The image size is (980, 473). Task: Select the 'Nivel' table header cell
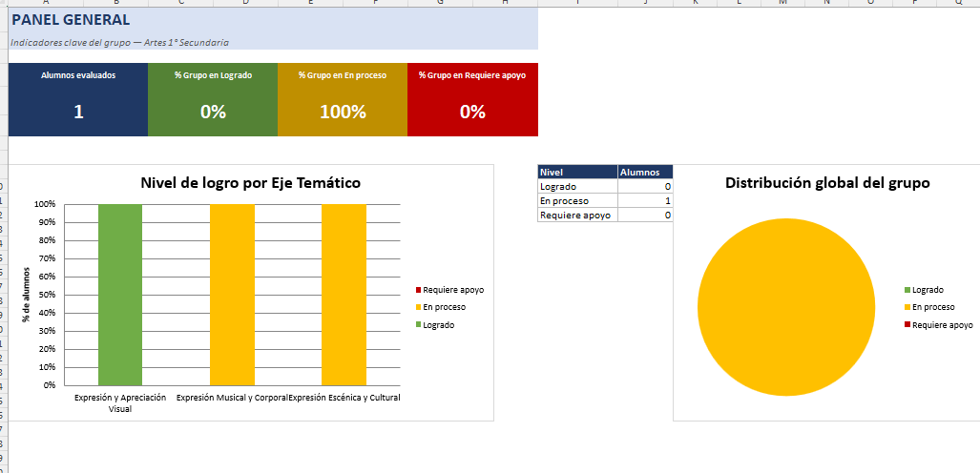(x=577, y=172)
